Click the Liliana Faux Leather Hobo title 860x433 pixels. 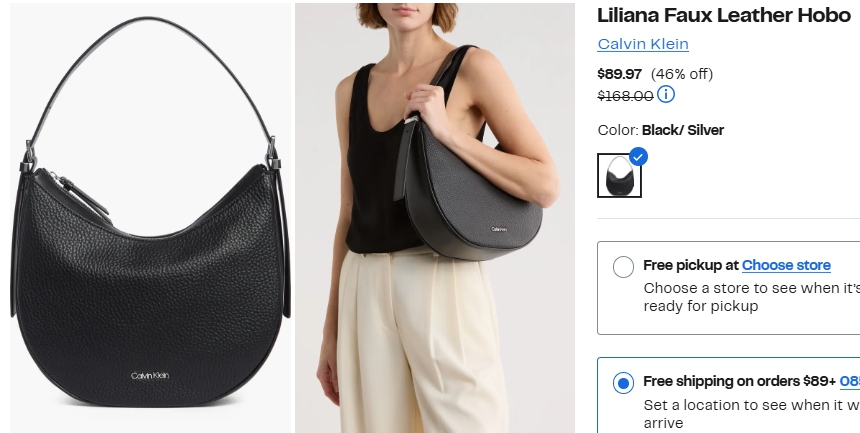[x=723, y=15]
